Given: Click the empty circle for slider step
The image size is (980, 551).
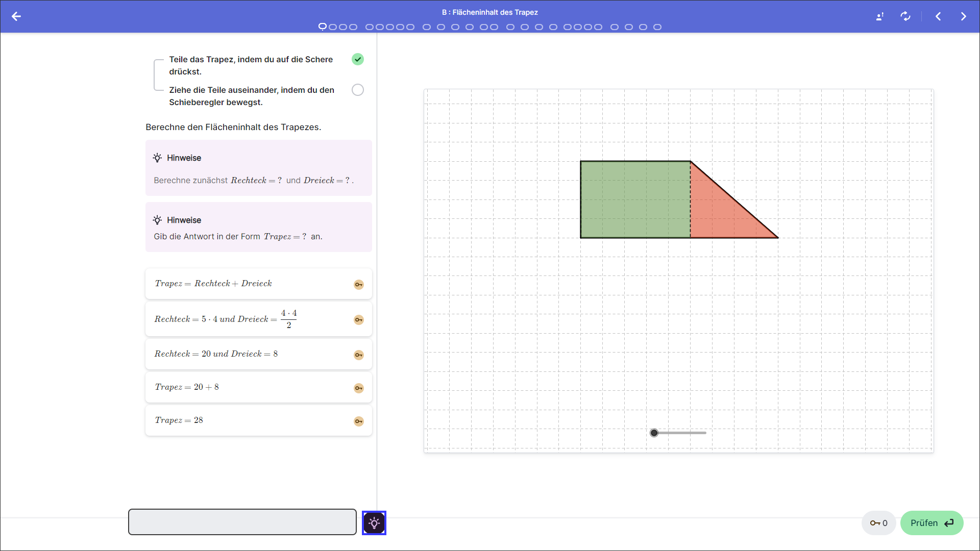Looking at the screenshot, I should click(358, 90).
